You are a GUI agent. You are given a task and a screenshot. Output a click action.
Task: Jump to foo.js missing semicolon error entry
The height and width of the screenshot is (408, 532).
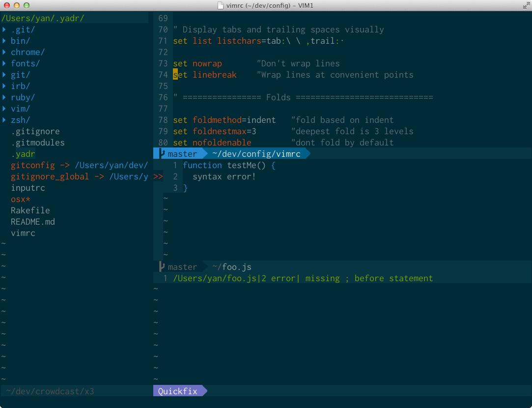tap(303, 278)
